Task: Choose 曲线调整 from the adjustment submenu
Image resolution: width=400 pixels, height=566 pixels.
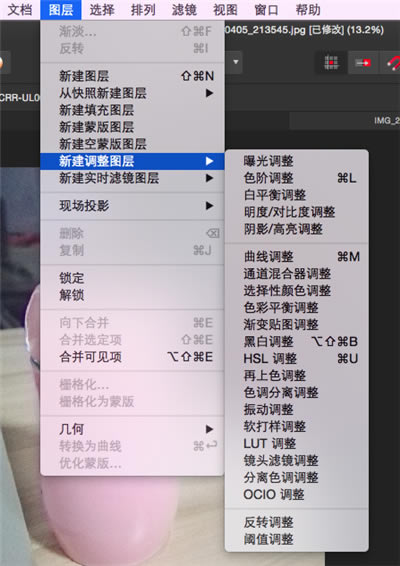Action: (296, 257)
